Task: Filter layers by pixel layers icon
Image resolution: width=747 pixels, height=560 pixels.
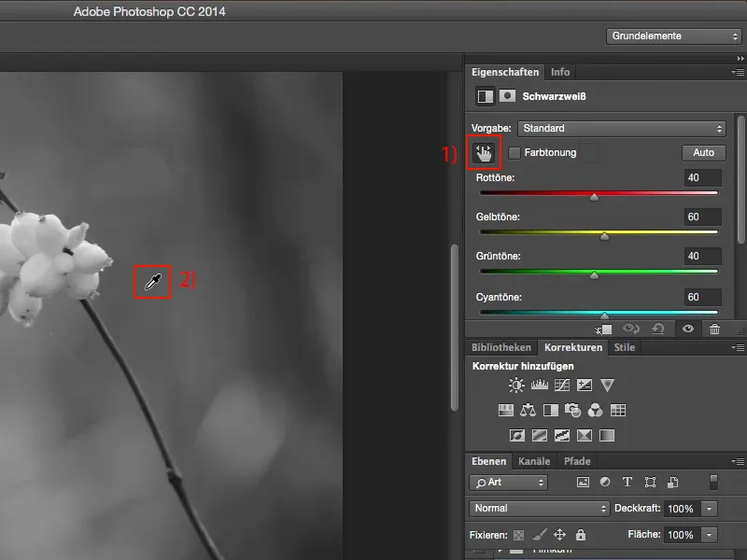Action: 583,482
